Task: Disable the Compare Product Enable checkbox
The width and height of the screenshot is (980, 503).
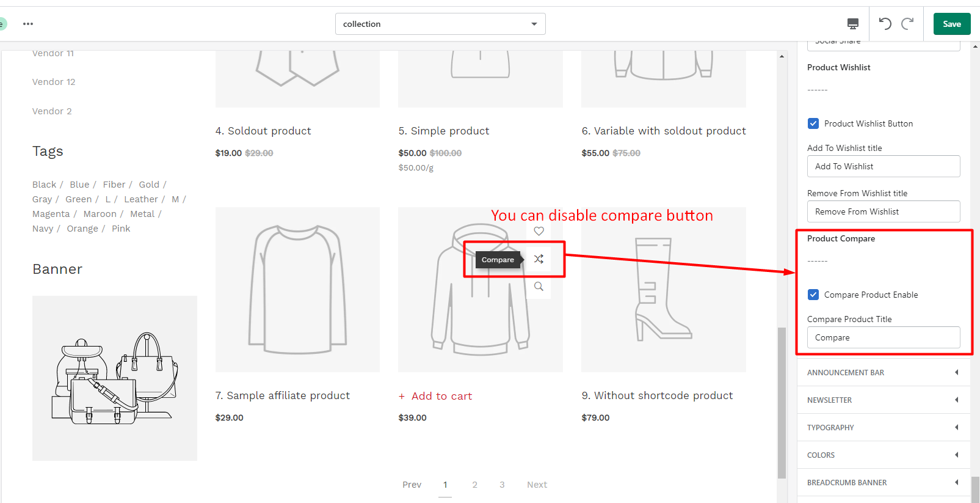Action: pos(813,295)
